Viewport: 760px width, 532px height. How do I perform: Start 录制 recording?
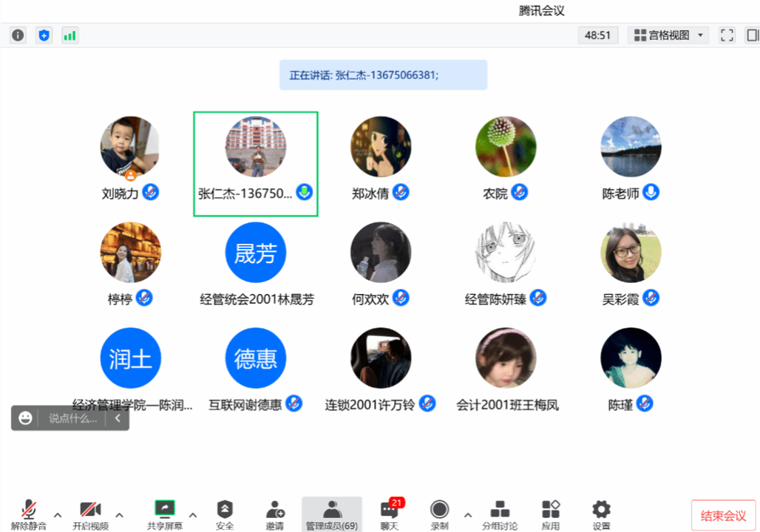(440, 514)
